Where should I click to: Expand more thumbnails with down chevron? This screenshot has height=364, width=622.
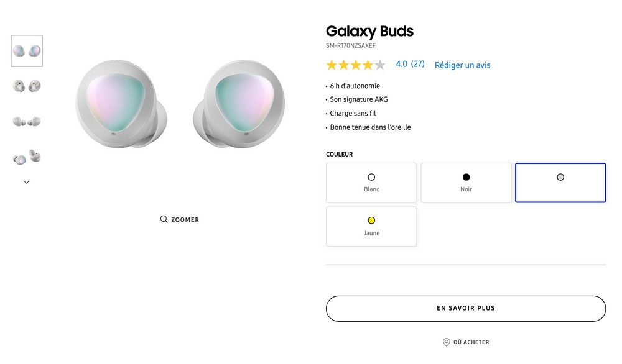(x=26, y=182)
